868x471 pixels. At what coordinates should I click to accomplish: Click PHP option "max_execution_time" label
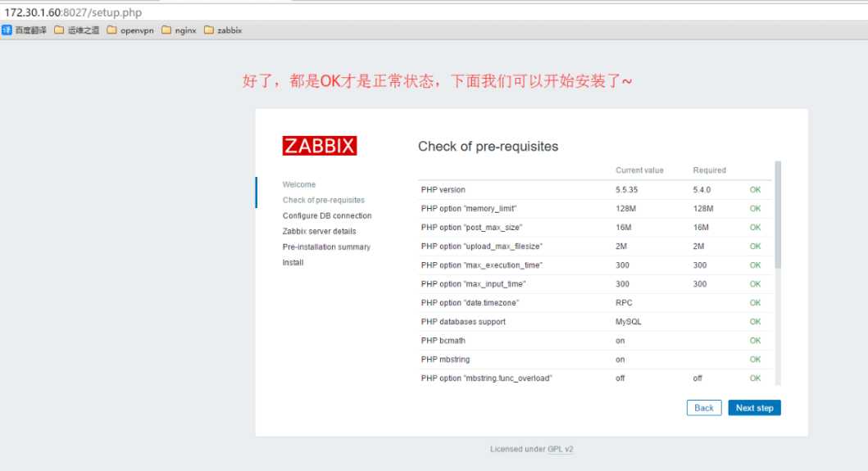coord(481,265)
